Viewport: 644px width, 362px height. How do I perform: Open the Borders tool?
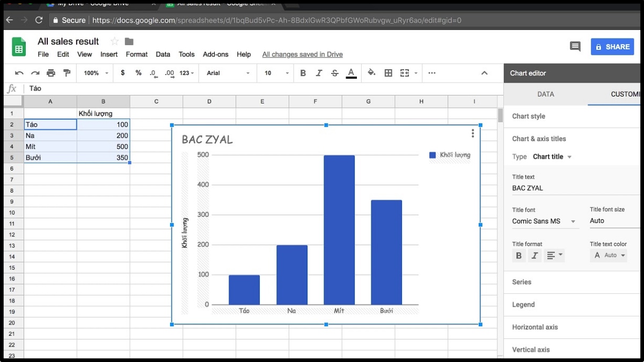389,73
